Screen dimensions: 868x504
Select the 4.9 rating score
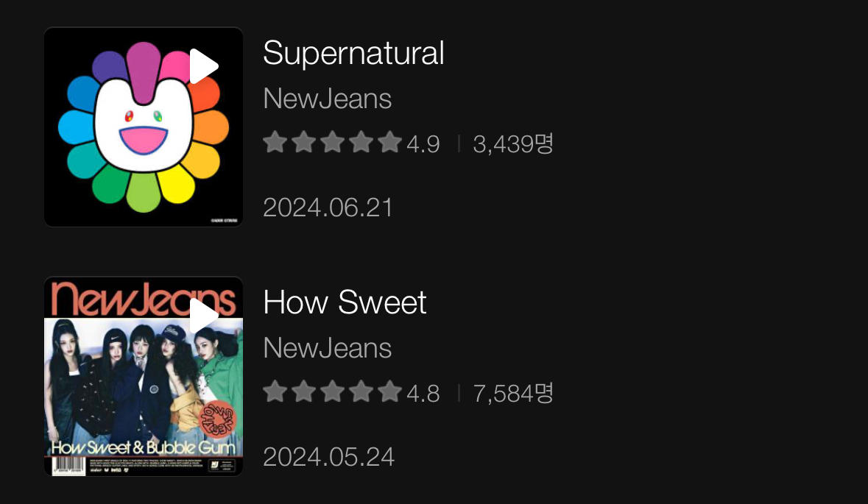(x=423, y=144)
